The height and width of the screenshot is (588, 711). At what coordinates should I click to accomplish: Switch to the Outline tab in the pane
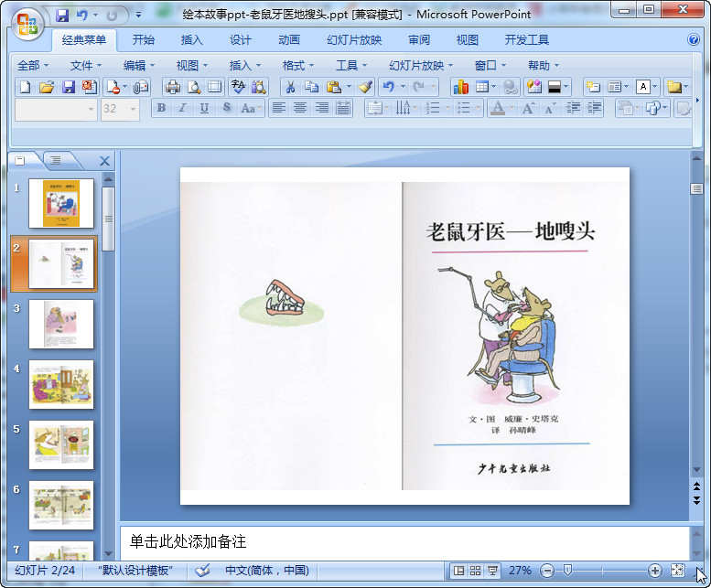pyautogui.click(x=56, y=160)
